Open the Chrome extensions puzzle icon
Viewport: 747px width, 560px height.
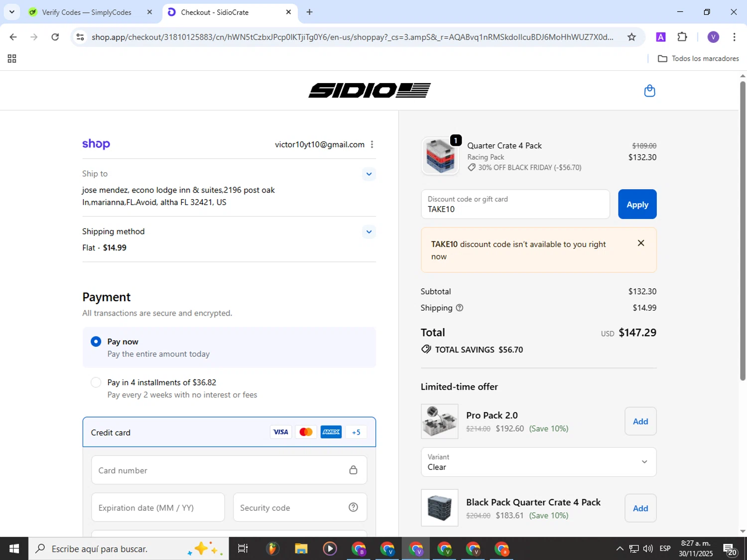pyautogui.click(x=682, y=37)
